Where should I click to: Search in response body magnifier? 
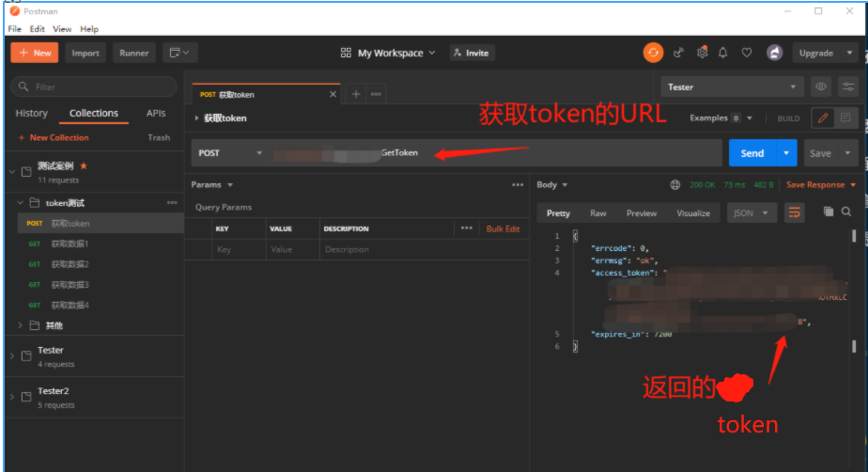[x=846, y=212]
